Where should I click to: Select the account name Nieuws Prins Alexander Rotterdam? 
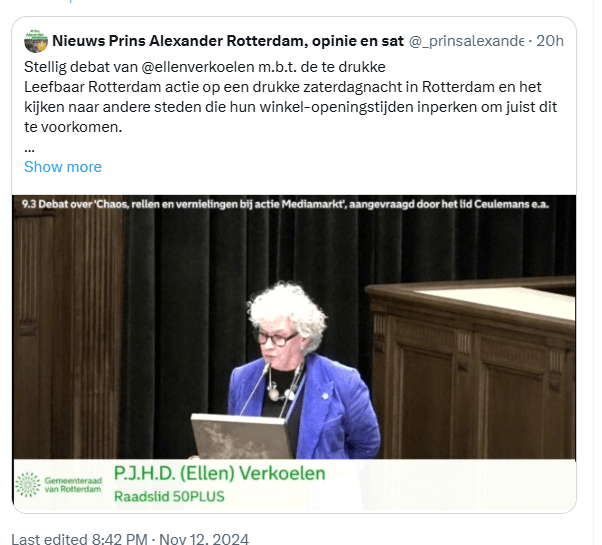[x=228, y=41]
